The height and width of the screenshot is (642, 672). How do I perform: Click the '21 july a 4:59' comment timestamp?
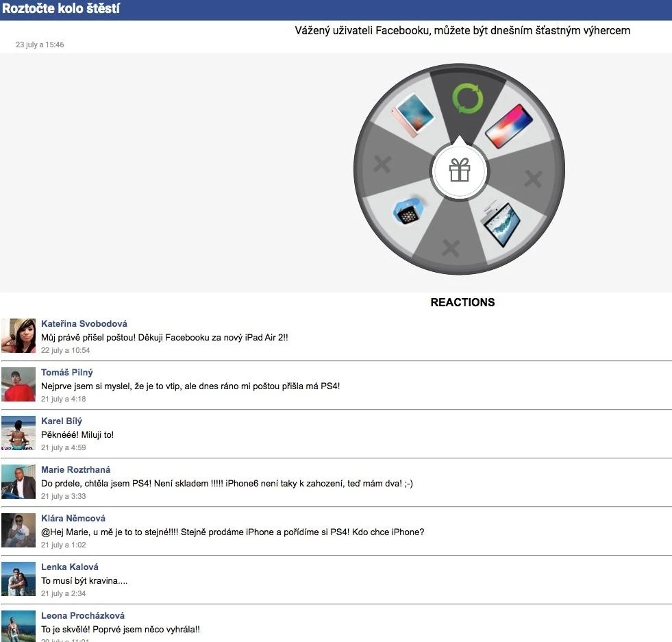coord(64,447)
